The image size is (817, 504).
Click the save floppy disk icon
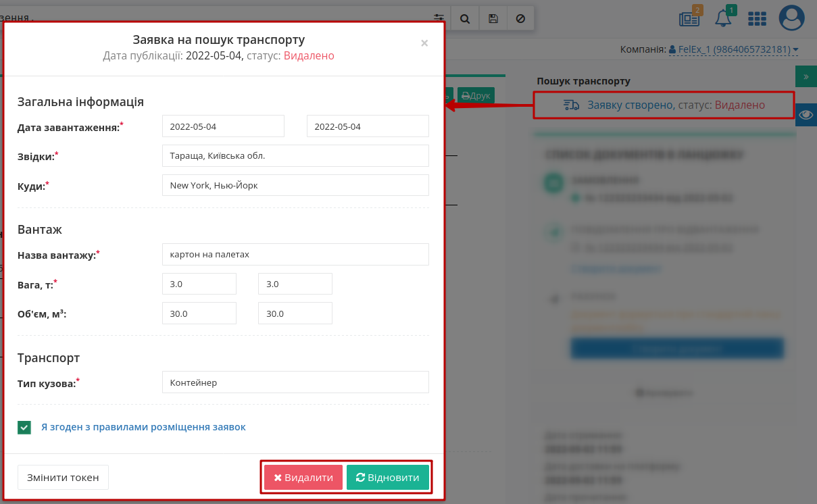point(493,19)
